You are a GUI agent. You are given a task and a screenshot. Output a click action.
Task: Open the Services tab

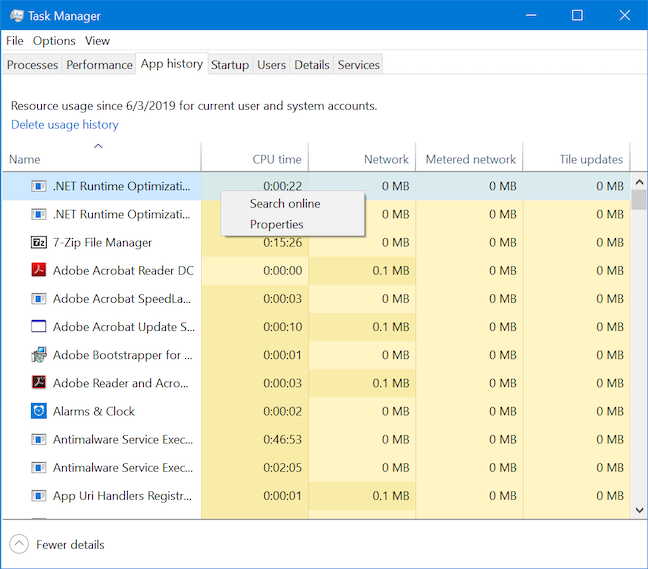tap(358, 65)
